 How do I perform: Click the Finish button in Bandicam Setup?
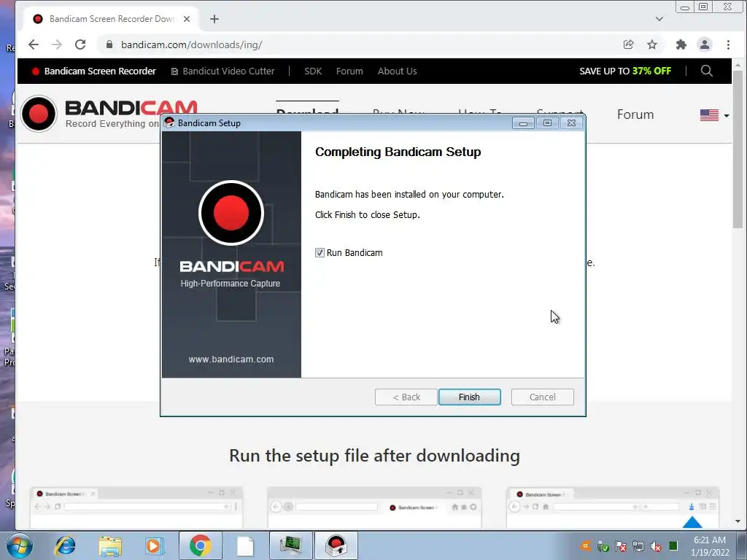(469, 397)
